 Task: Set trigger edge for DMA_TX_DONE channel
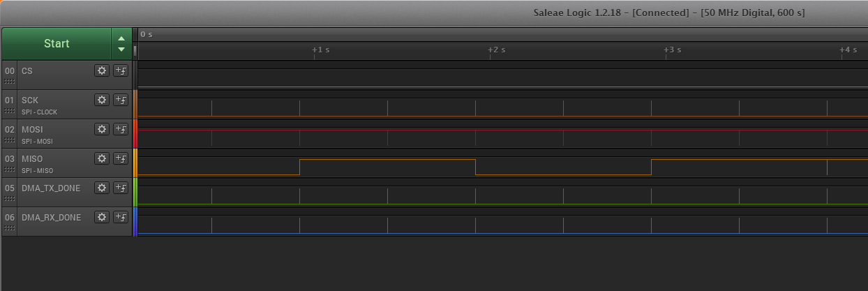121,188
